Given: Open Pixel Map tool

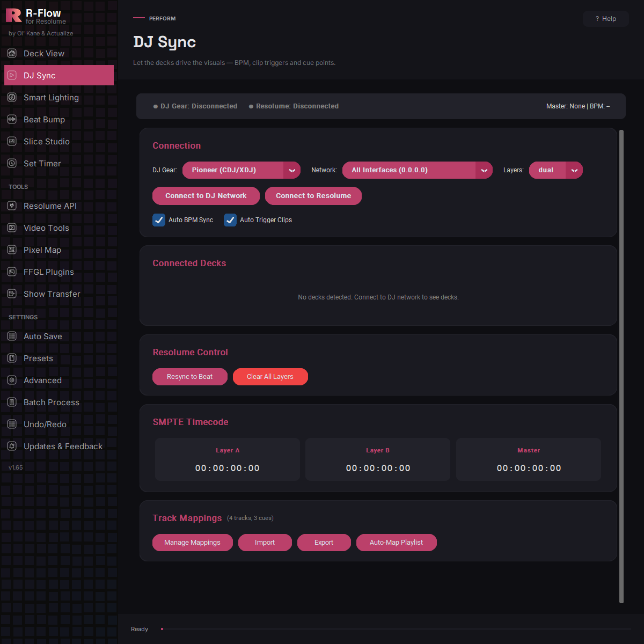Looking at the screenshot, I should pyautogui.click(x=59, y=250).
